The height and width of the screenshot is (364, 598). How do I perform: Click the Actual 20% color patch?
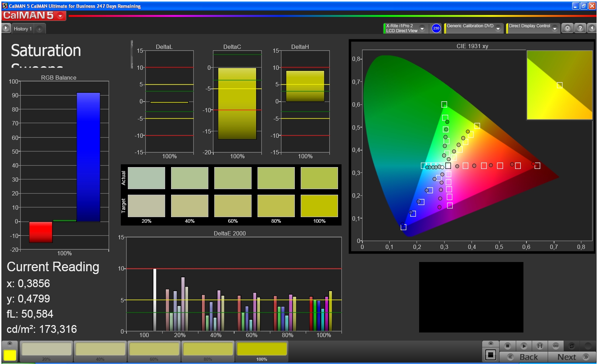pyautogui.click(x=146, y=178)
